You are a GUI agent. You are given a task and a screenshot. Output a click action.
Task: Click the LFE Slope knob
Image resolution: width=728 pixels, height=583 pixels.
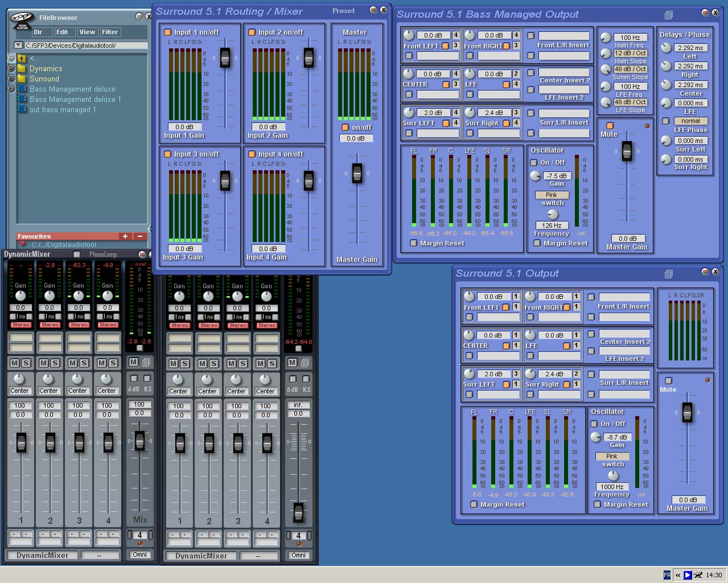606,102
